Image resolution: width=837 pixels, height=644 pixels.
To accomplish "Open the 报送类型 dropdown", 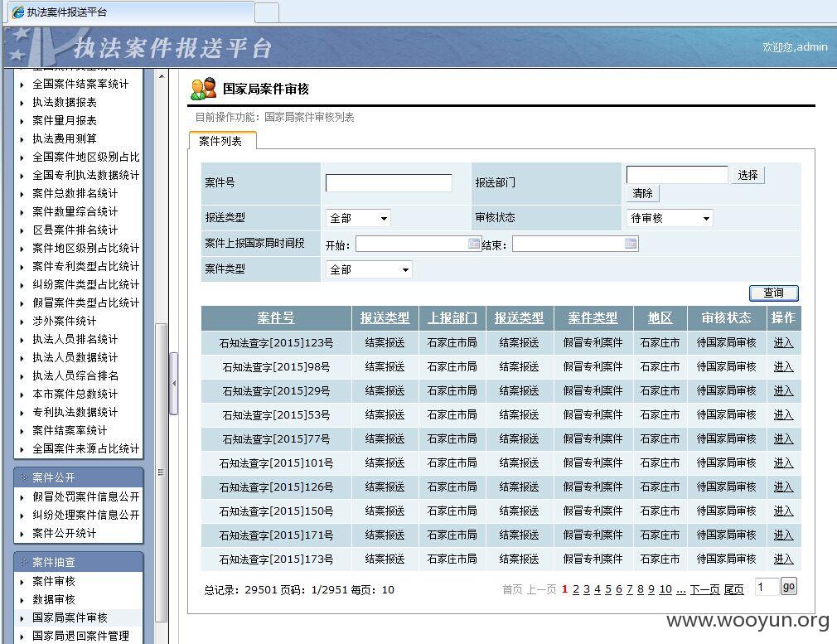I will click(x=358, y=218).
